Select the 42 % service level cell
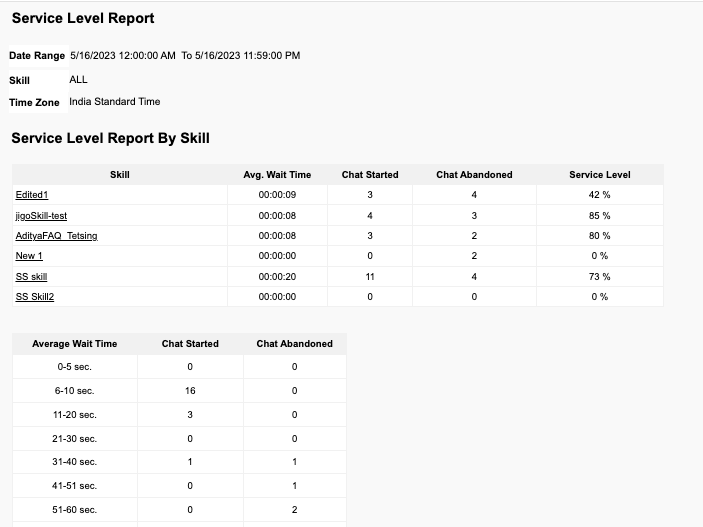 pos(599,195)
